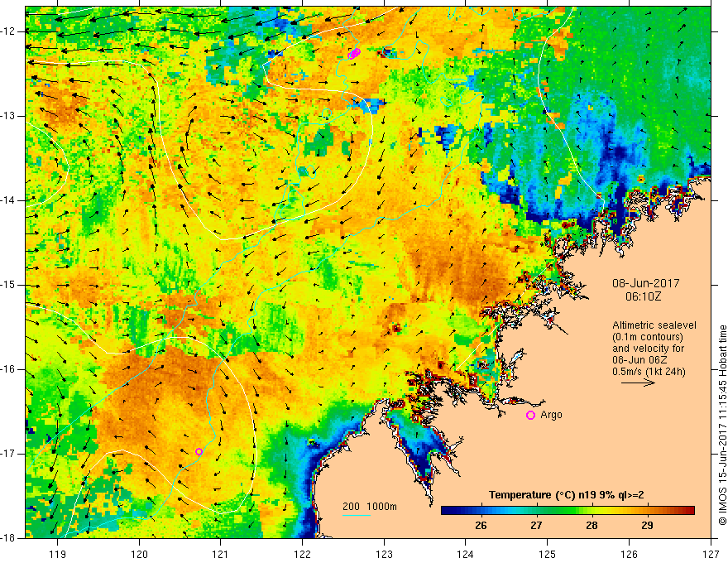The height and width of the screenshot is (563, 728).
Task: Click the temperature colour bar
Action: point(568,511)
